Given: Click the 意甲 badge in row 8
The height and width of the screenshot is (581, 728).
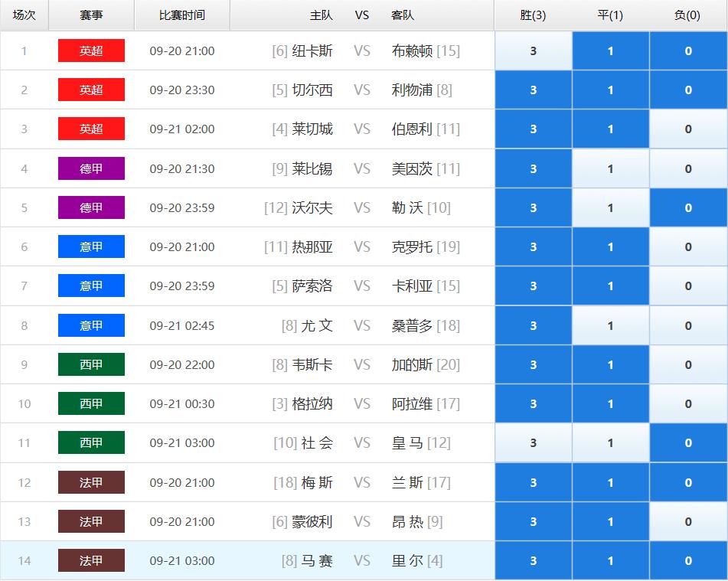Looking at the screenshot, I should [x=91, y=325].
